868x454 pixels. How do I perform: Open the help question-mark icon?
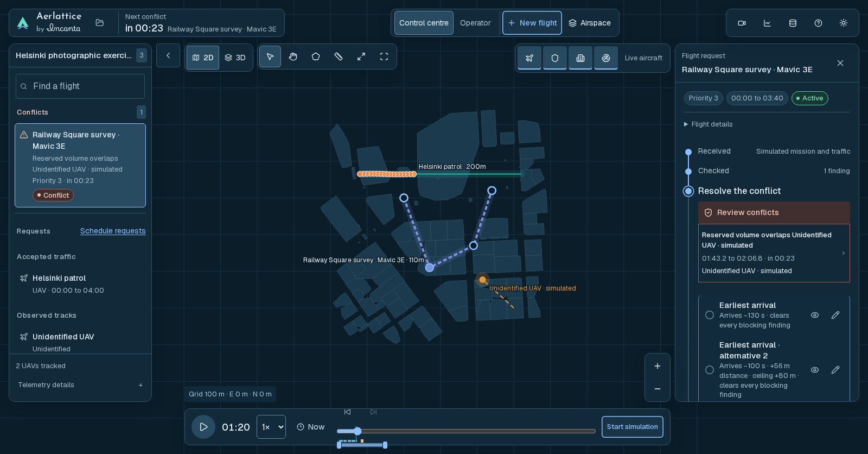[x=818, y=23]
